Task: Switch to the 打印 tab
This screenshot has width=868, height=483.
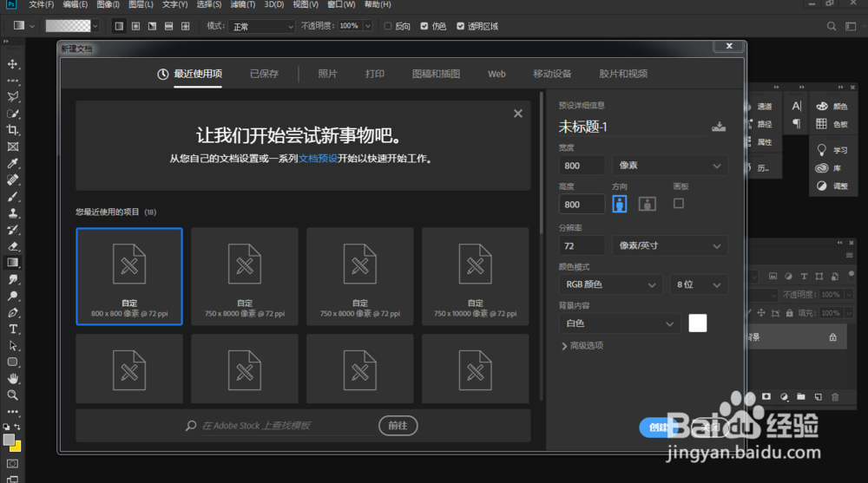Action: [375, 74]
